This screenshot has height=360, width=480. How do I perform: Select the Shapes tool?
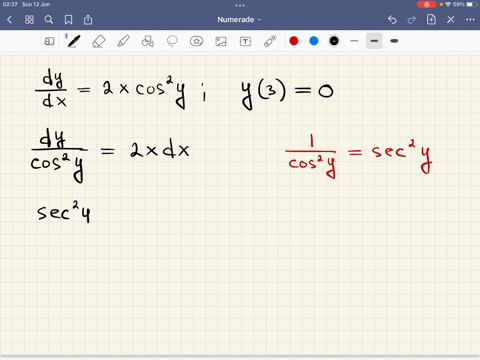pyautogui.click(x=148, y=41)
